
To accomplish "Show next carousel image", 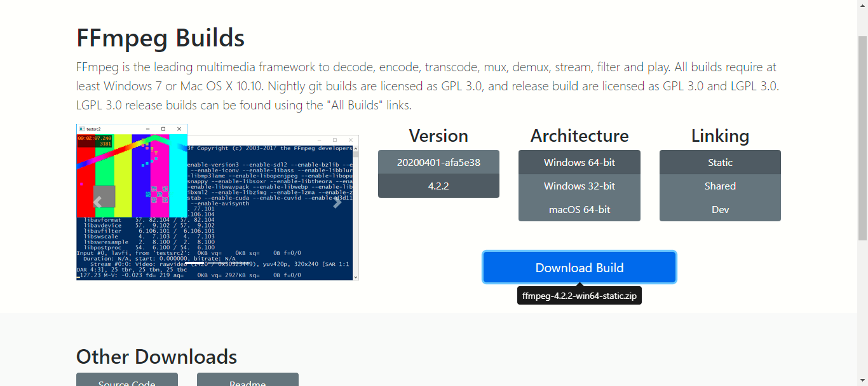I will [x=337, y=202].
